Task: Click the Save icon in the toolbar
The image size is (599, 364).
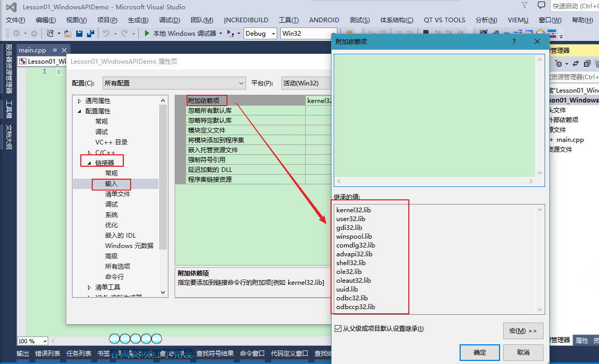Action: click(79, 33)
